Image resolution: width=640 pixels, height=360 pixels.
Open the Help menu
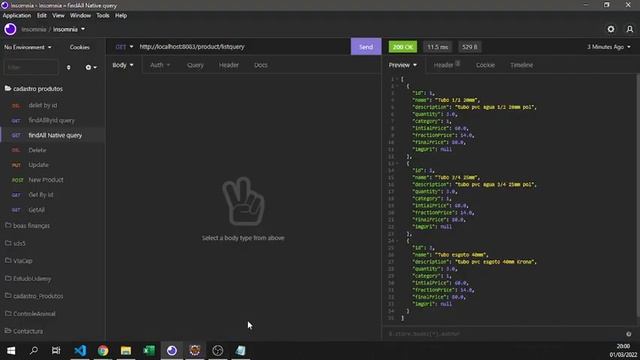point(121,16)
